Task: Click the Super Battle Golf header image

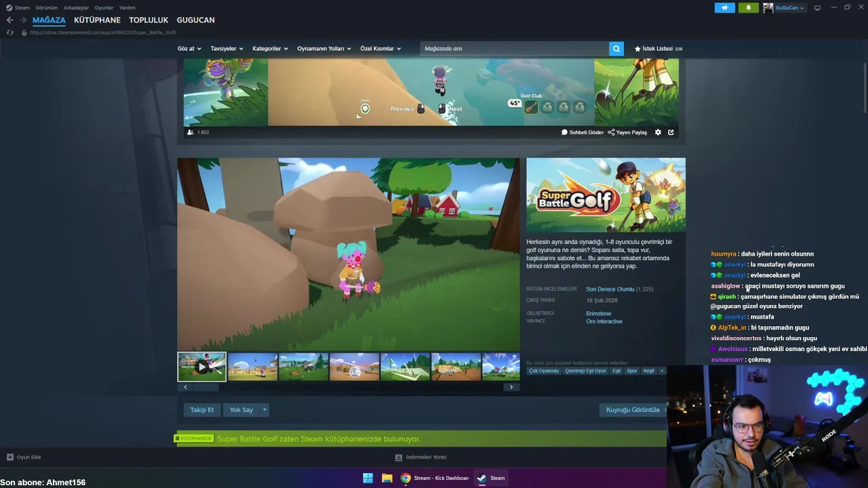Action: pos(606,195)
